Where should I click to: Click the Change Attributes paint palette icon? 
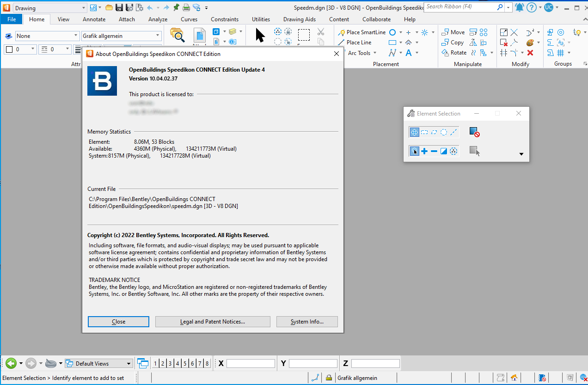(530, 43)
